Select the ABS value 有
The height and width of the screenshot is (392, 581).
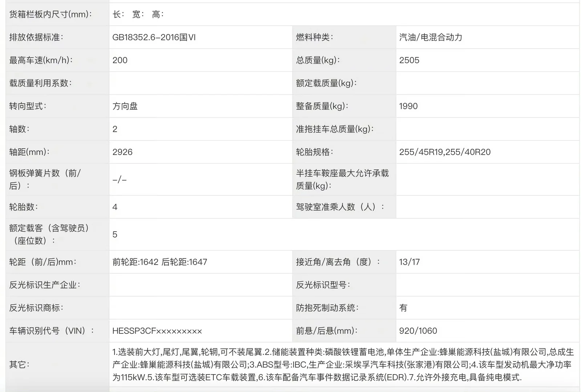tap(403, 308)
